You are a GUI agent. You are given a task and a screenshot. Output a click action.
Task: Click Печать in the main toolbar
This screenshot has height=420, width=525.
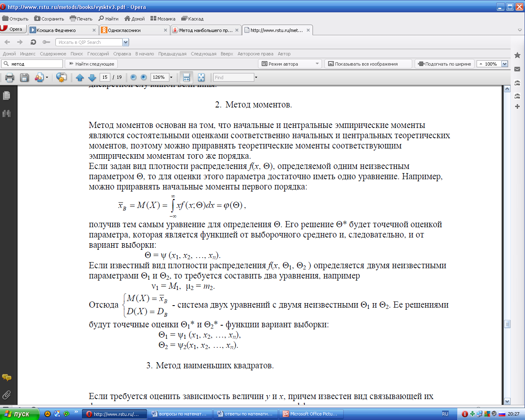pos(81,18)
